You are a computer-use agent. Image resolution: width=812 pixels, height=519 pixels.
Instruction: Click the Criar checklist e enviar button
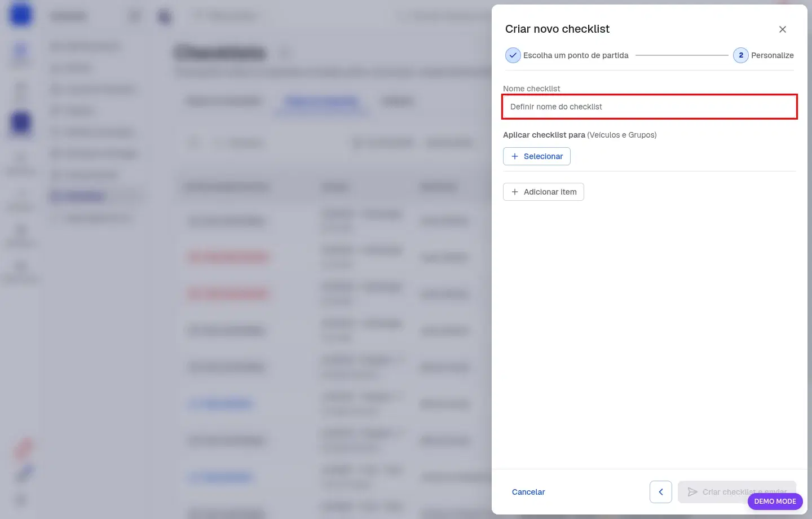(736, 492)
